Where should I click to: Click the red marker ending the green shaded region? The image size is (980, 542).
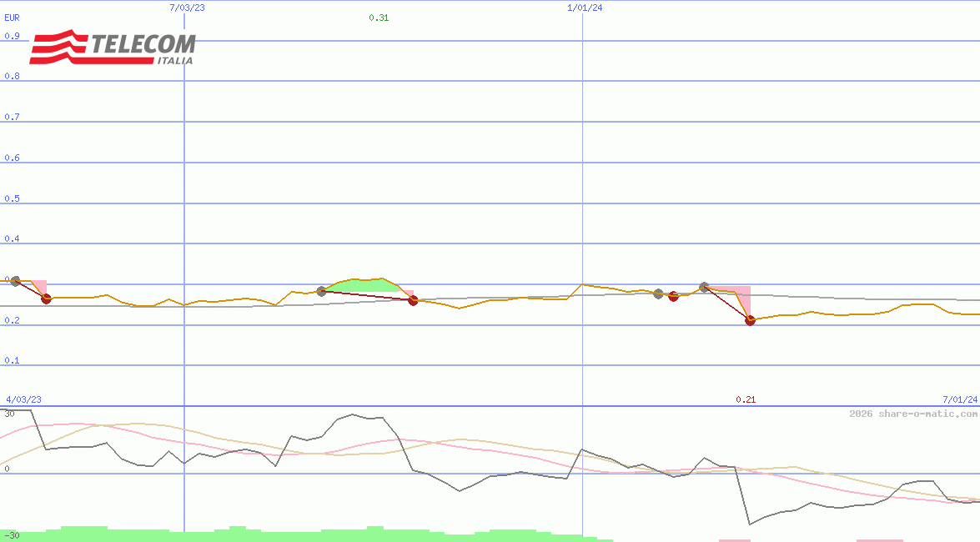point(413,301)
